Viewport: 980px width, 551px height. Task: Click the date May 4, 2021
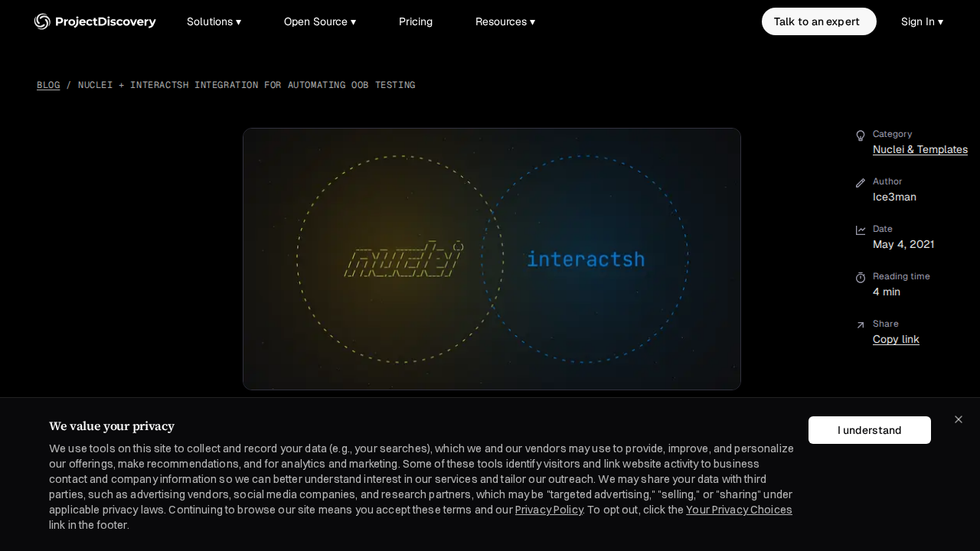click(903, 244)
